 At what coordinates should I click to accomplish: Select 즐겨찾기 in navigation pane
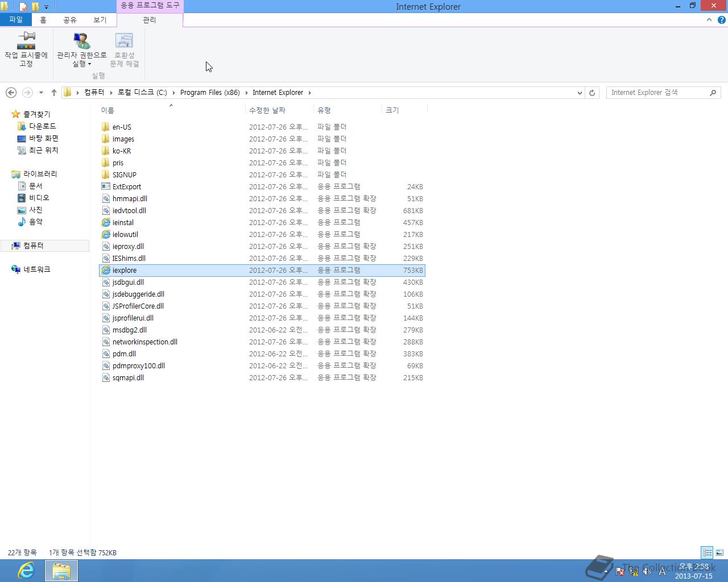point(36,114)
